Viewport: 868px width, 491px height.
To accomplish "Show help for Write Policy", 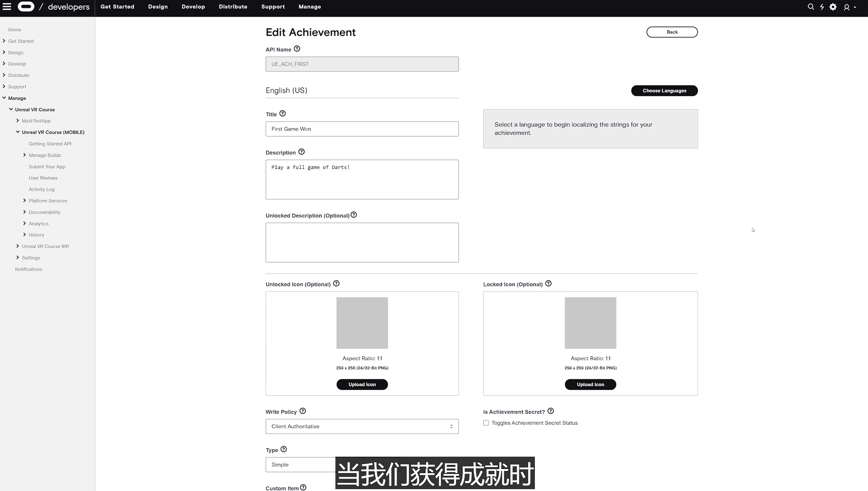I will click(x=302, y=411).
